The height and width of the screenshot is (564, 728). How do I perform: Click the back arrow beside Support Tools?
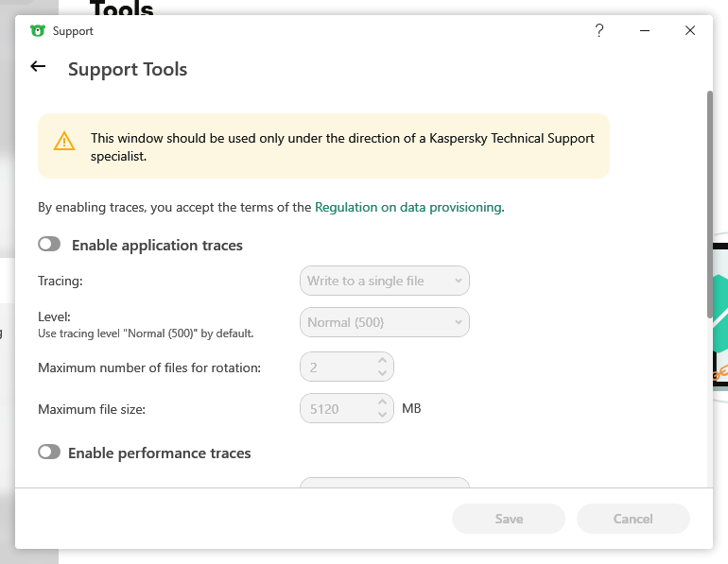(38, 67)
